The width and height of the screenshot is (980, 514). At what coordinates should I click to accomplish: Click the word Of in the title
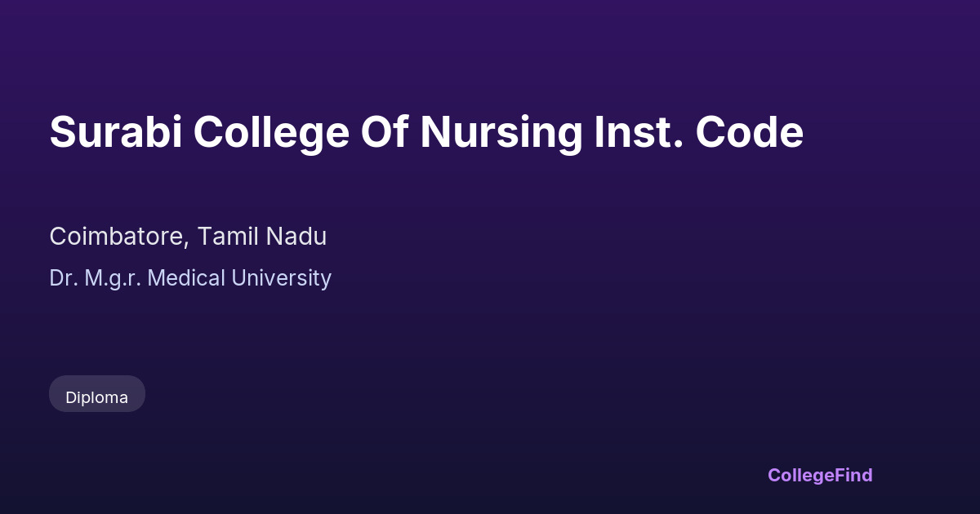tap(384, 132)
